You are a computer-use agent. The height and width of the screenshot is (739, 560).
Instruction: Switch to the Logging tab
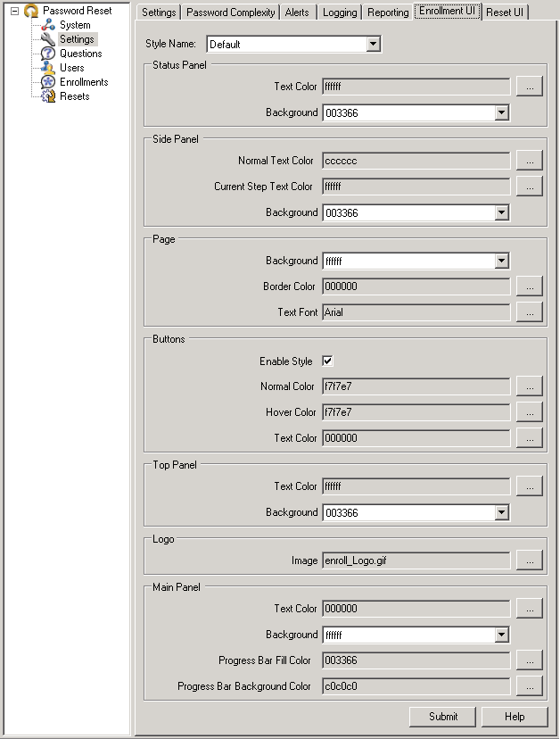click(340, 12)
